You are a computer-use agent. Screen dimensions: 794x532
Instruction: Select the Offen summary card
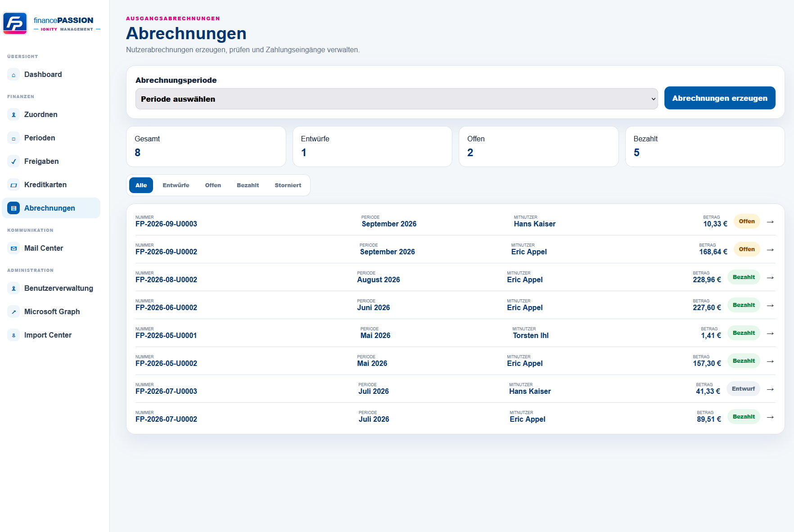click(539, 147)
